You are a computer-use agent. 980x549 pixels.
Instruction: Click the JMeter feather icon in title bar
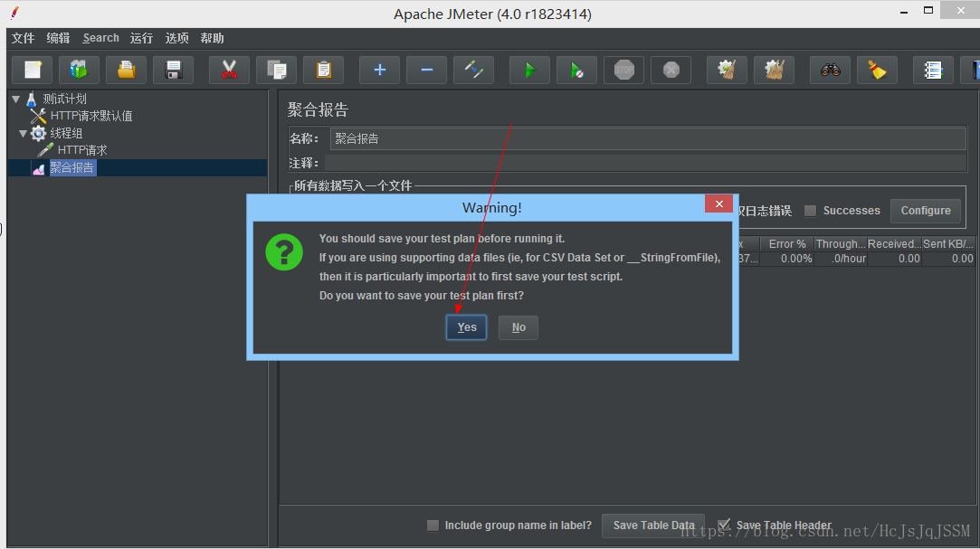[15, 13]
